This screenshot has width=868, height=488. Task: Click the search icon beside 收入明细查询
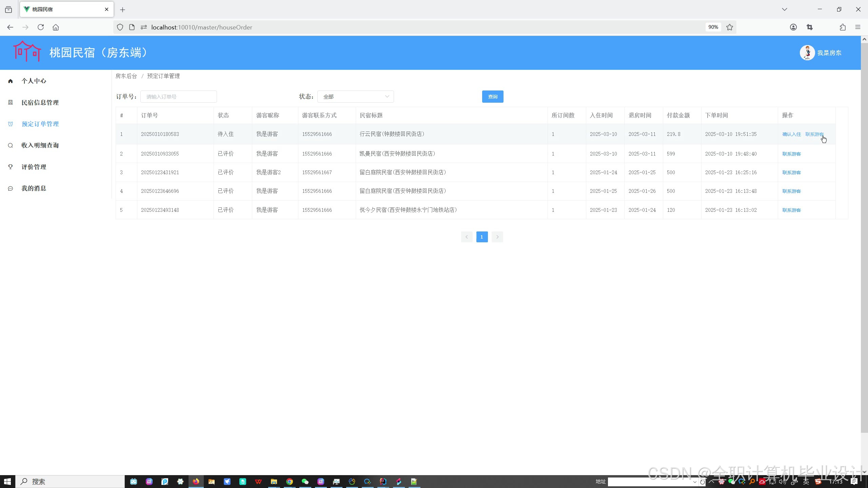point(11,145)
